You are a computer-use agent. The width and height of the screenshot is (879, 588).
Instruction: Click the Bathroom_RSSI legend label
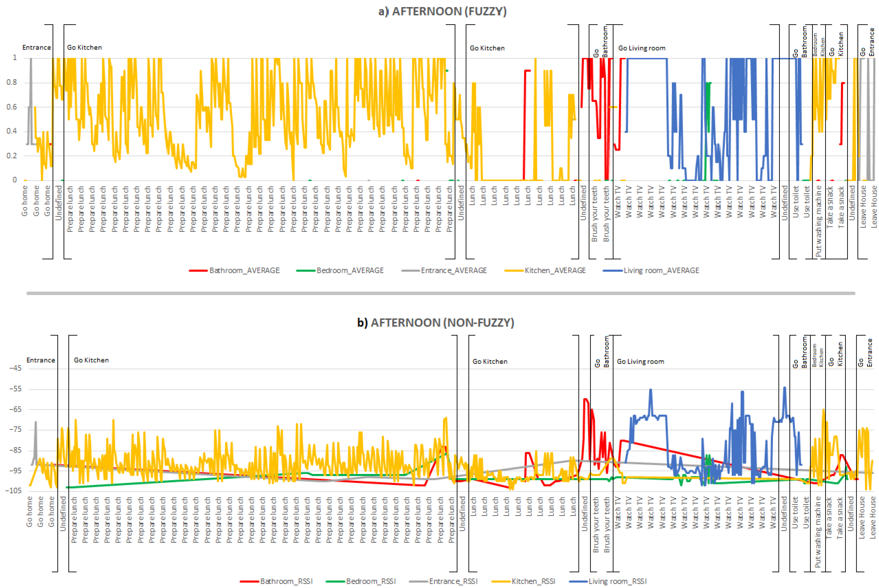(286, 581)
